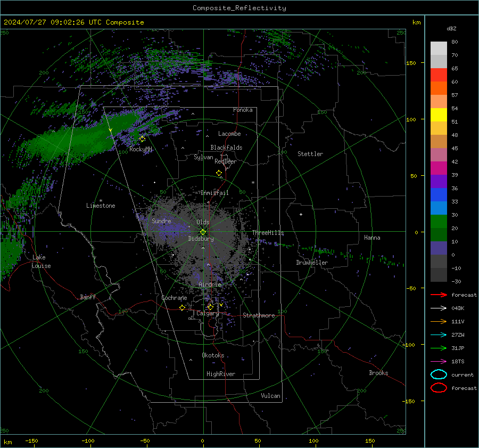Click the Sundre label

(161, 221)
